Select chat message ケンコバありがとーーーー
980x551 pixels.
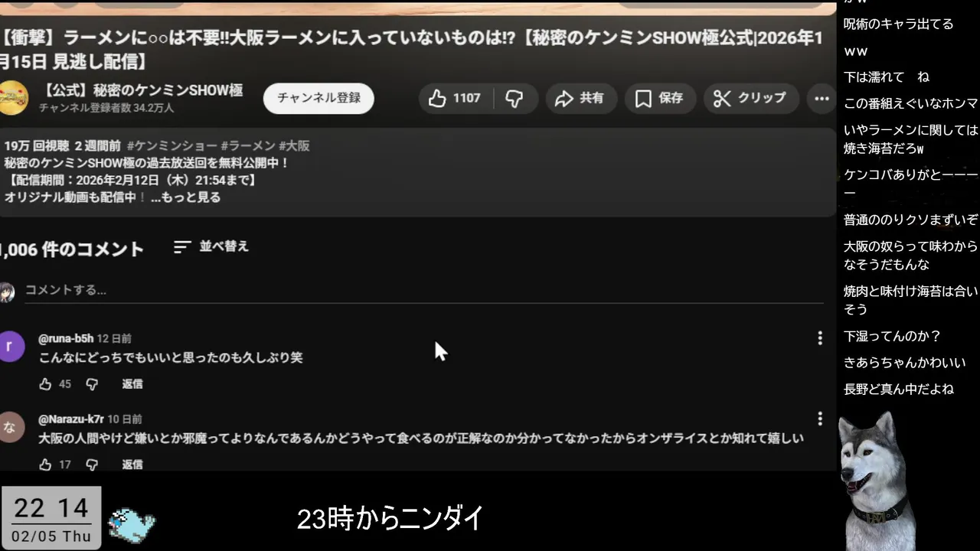(911, 184)
